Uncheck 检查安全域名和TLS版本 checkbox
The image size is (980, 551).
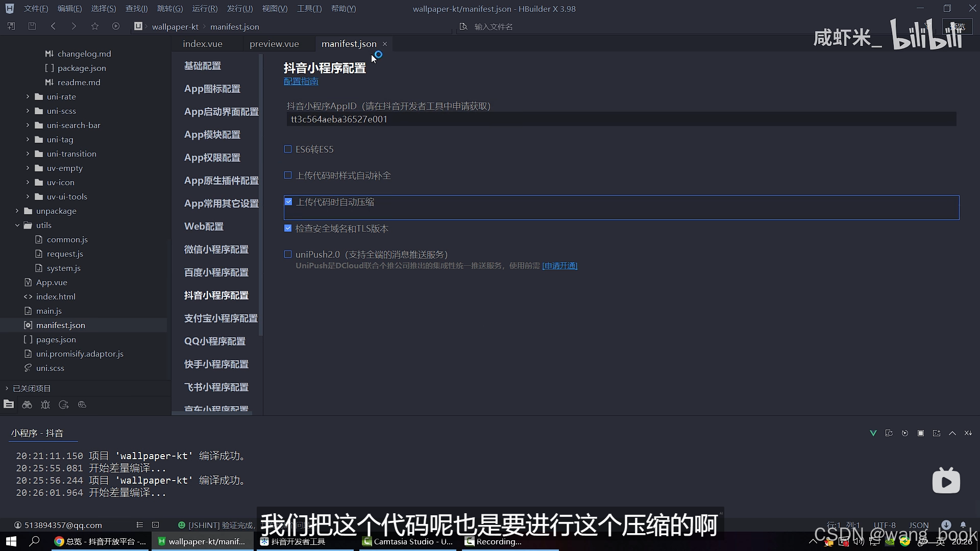pos(288,228)
